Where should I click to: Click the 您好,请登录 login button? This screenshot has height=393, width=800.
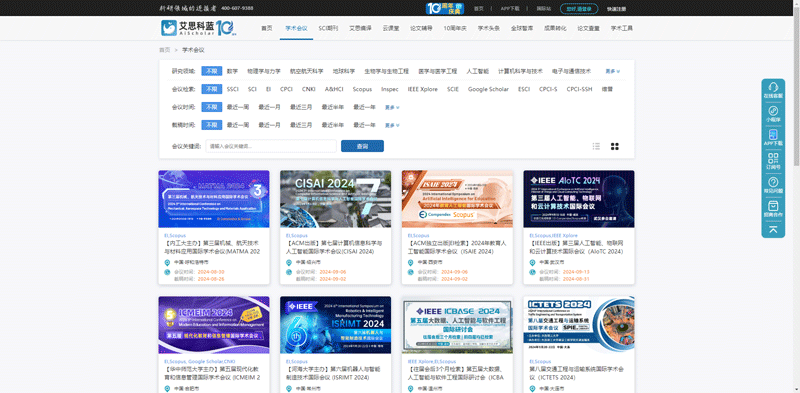579,9
